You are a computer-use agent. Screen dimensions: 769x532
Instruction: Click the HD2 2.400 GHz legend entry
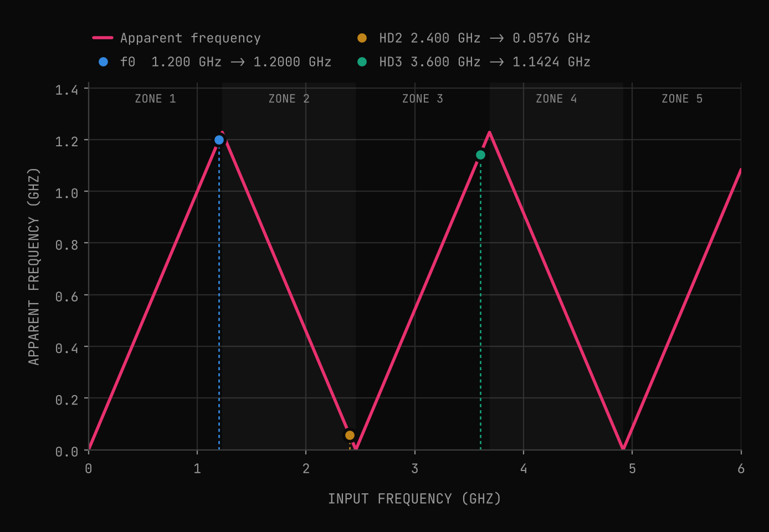(x=474, y=38)
